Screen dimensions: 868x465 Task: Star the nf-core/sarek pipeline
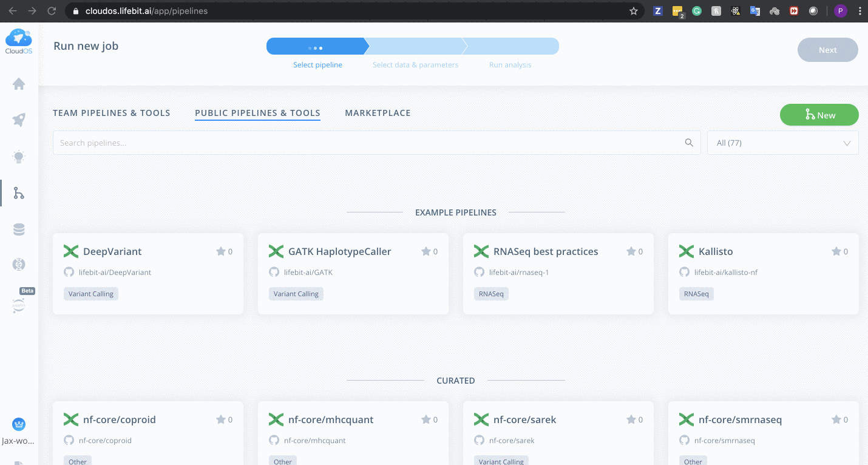pyautogui.click(x=631, y=419)
